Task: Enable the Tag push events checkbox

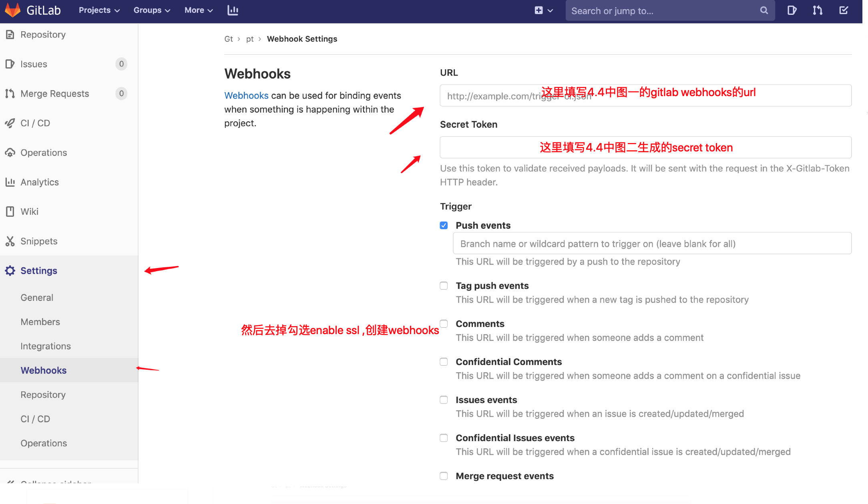Action: pos(444,286)
